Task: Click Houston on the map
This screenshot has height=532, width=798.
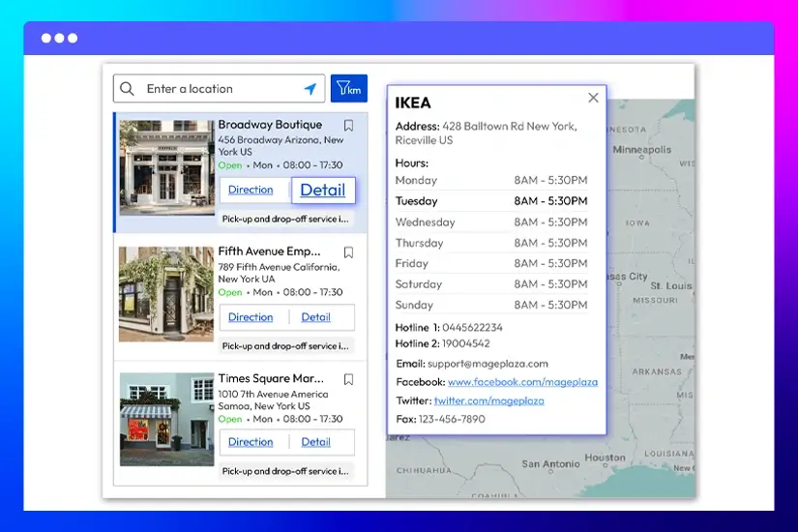Action: pos(605,458)
